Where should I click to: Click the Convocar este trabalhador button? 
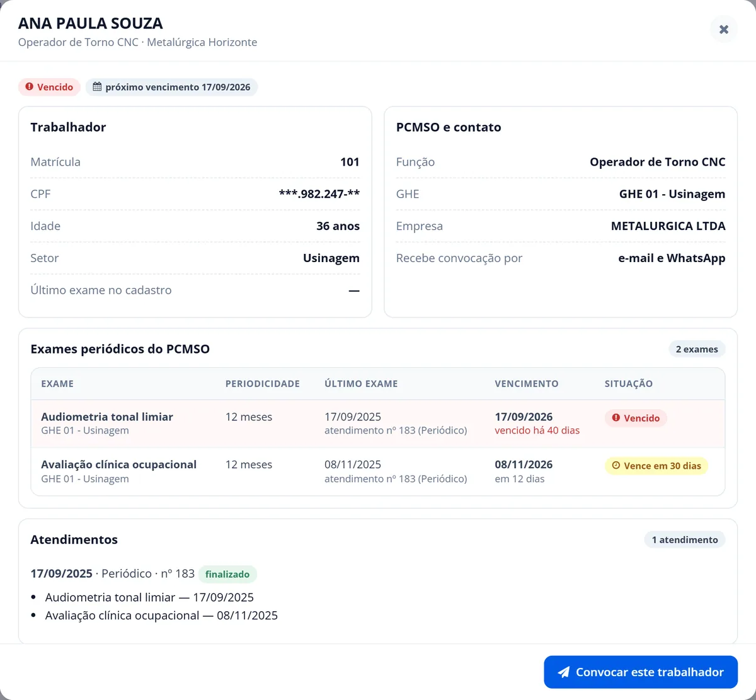641,672
